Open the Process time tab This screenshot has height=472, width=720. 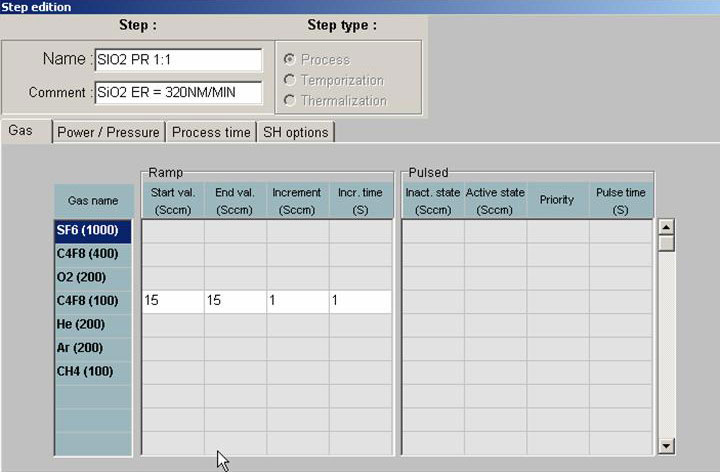tap(210, 132)
